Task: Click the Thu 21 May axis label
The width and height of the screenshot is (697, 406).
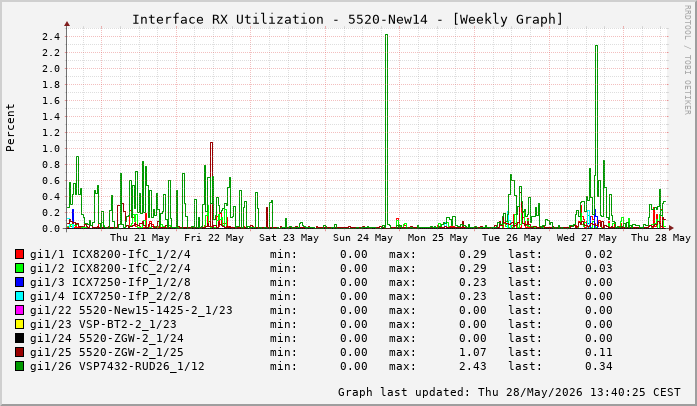Action: click(x=140, y=238)
